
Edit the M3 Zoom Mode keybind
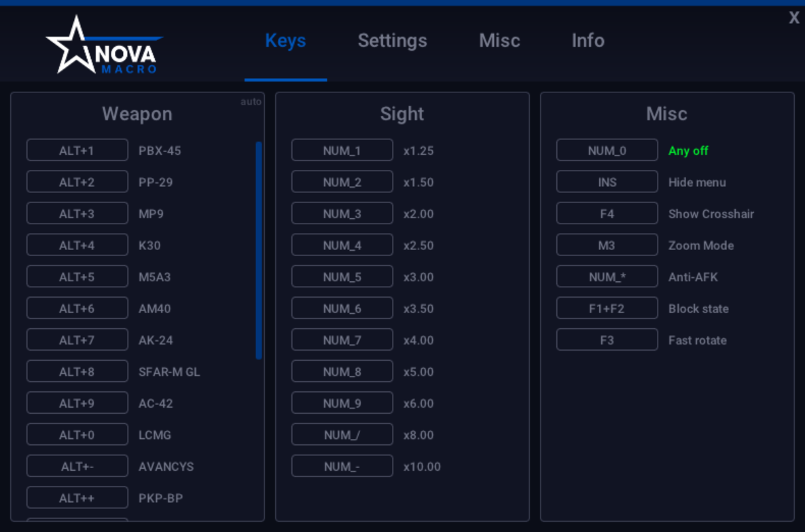(607, 245)
